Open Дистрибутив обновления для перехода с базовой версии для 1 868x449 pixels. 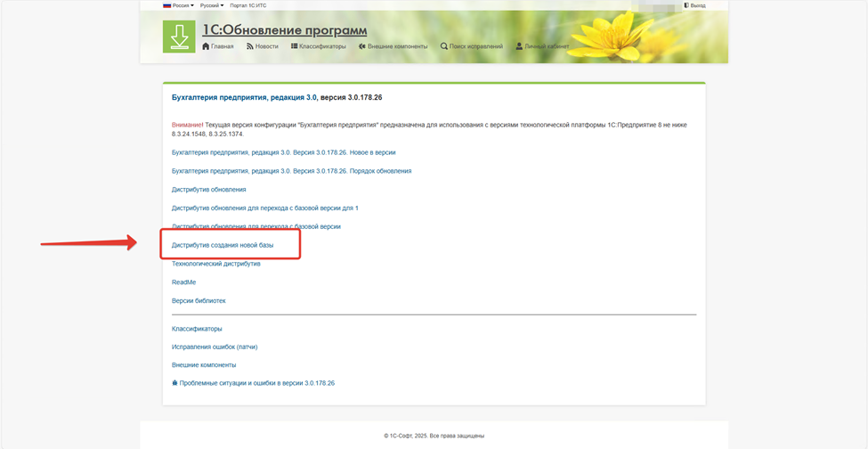[265, 208]
